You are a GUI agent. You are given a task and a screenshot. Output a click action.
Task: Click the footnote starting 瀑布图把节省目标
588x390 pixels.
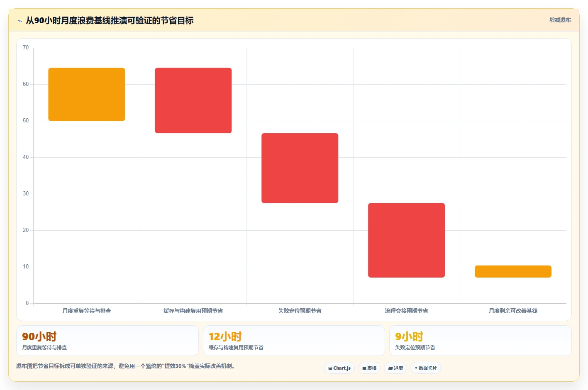(126, 366)
